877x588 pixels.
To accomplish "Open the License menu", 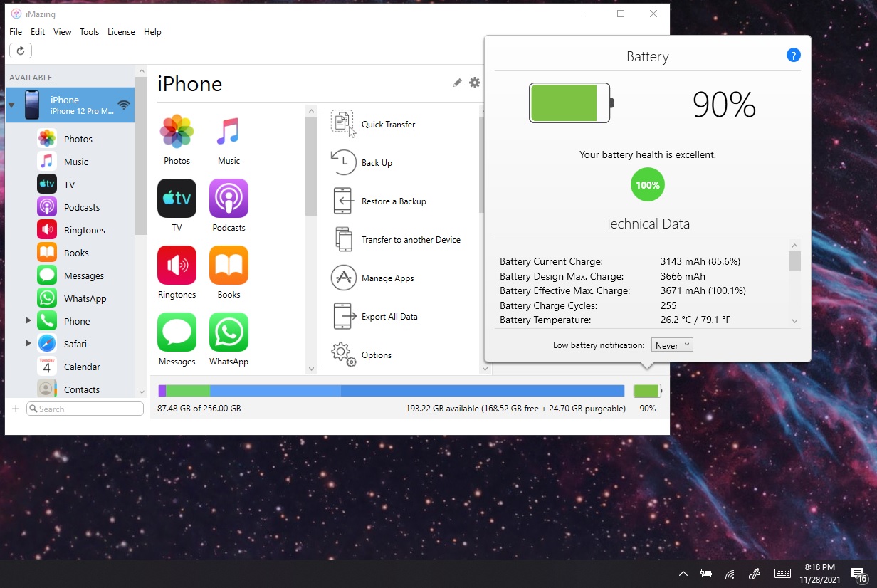I will click(x=121, y=32).
